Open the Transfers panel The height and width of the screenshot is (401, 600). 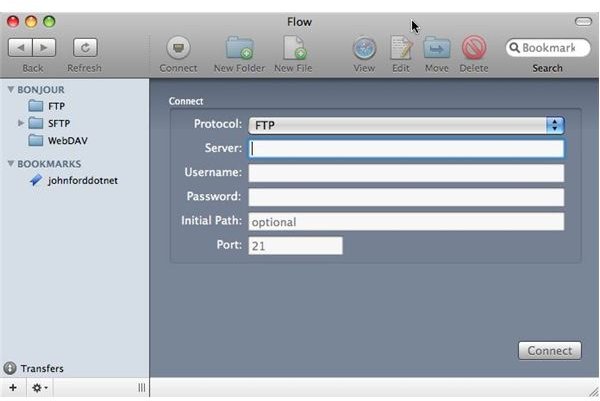[33, 368]
